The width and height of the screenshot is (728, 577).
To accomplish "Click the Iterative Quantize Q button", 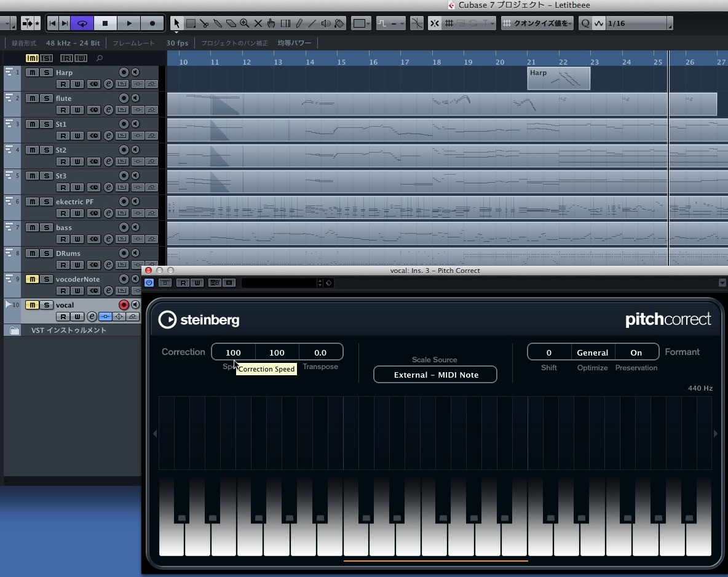I will click(585, 23).
